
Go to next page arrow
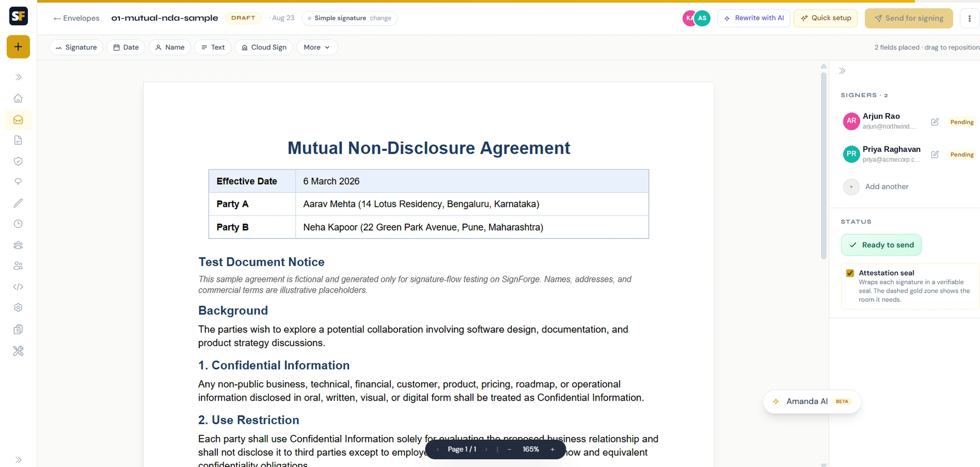pyautogui.click(x=486, y=450)
